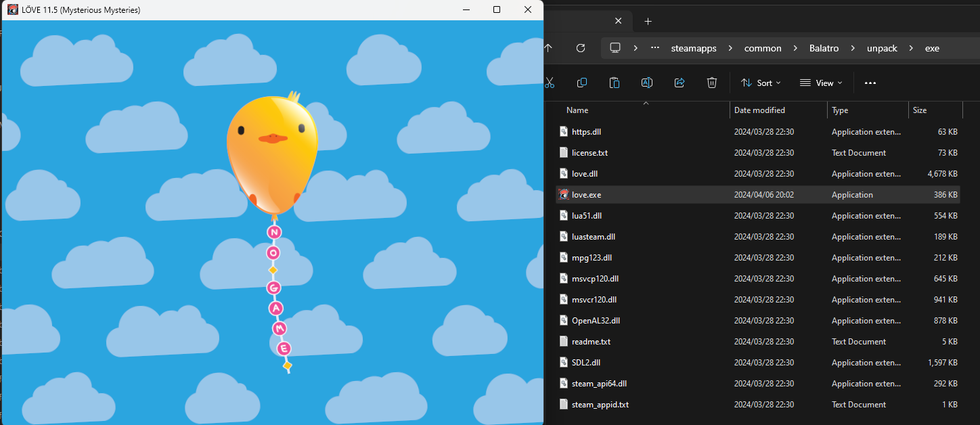Sort files by Date modified column
This screenshot has width=980, height=425.
(759, 110)
